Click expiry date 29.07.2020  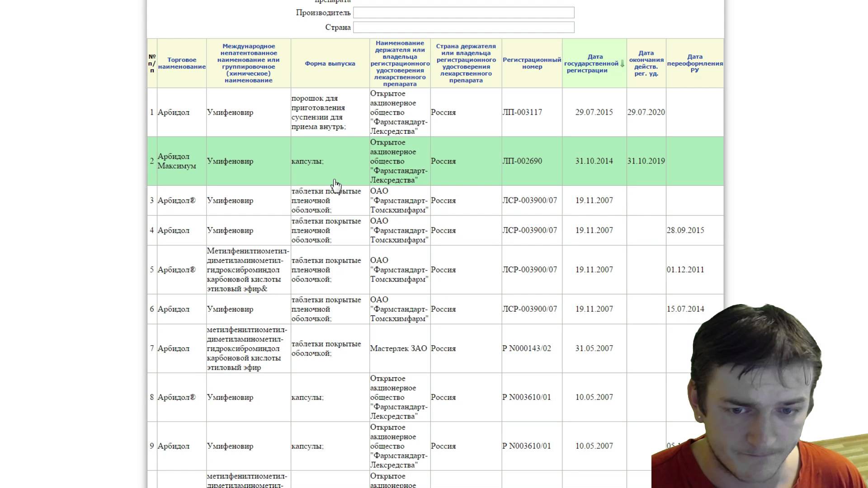click(646, 112)
